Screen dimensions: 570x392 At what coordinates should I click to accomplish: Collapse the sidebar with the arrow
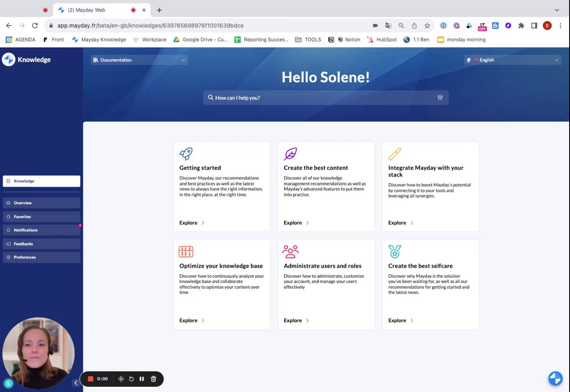point(76,383)
